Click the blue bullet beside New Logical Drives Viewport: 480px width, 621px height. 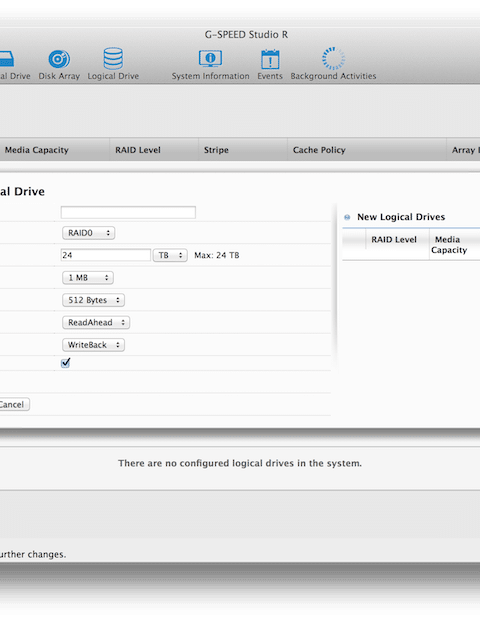coord(347,217)
